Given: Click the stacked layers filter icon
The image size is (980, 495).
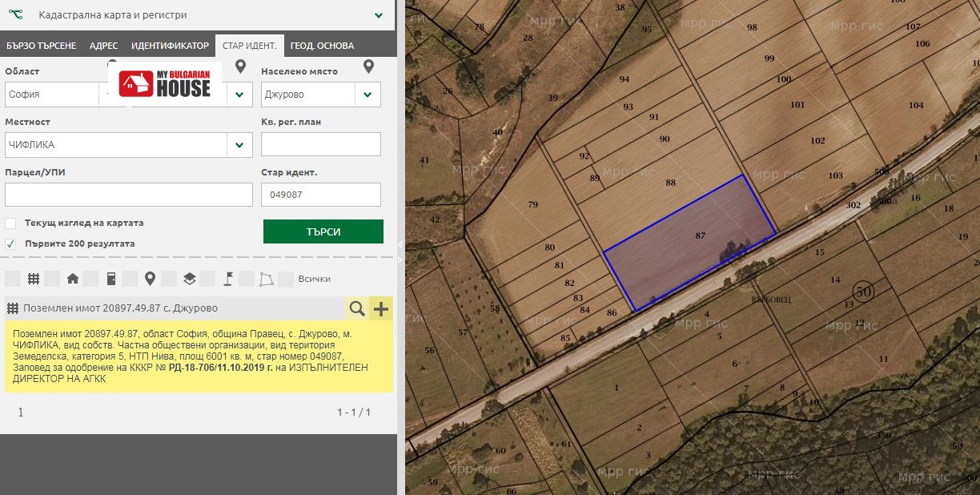Looking at the screenshot, I should [189, 279].
